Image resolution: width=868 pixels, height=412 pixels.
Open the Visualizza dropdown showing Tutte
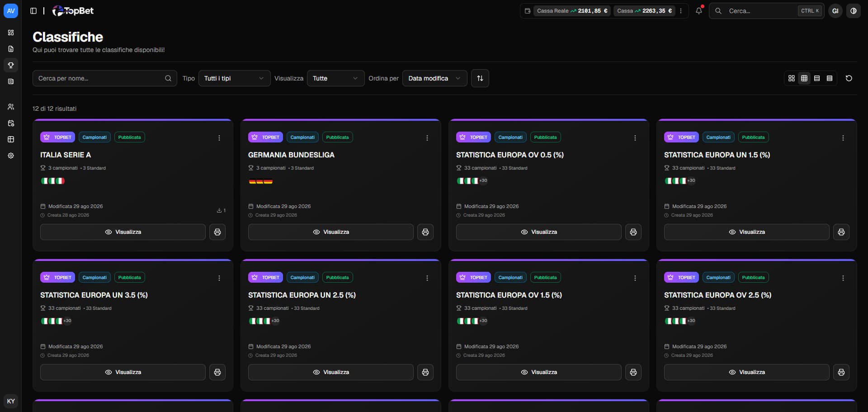[336, 78]
